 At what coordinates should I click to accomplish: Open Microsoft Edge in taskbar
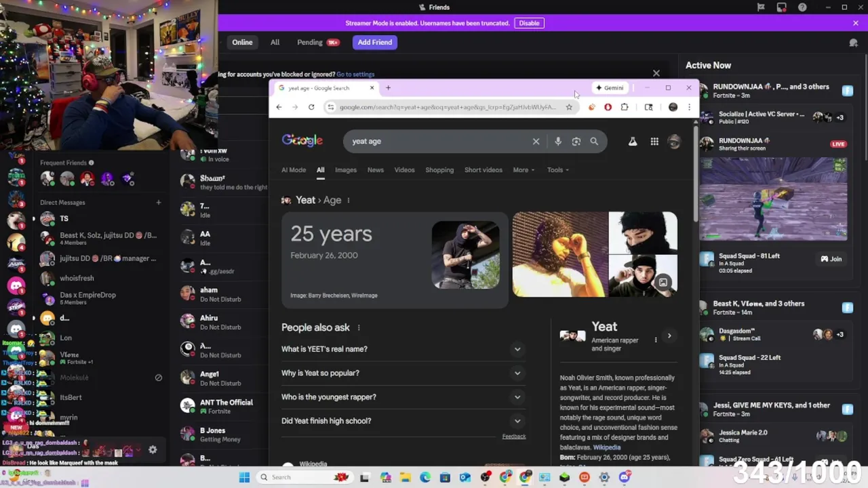[x=425, y=477]
